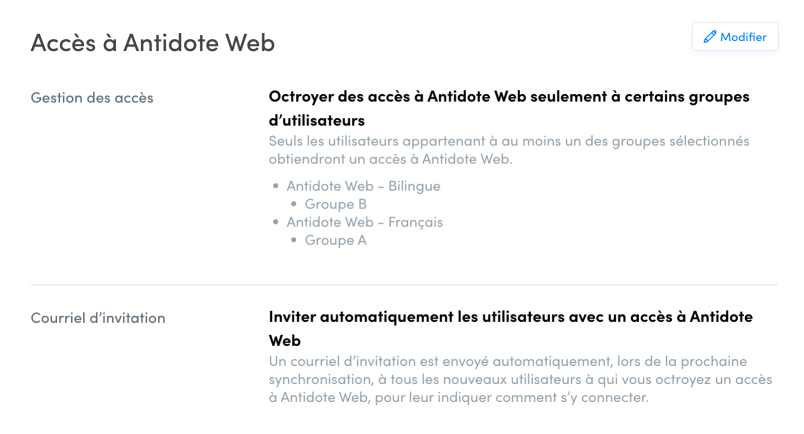The image size is (804, 434).
Task: Click the Gestion des accès label
Action: [x=92, y=97]
